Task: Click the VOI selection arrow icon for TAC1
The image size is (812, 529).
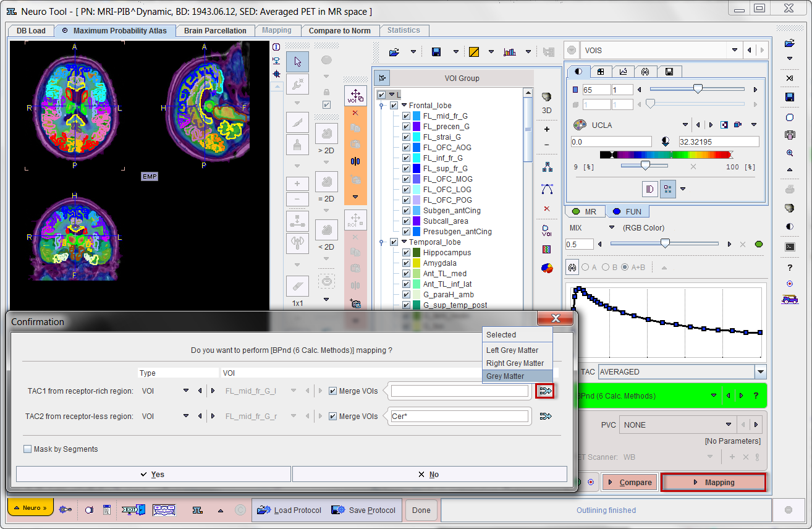Action: (545, 391)
